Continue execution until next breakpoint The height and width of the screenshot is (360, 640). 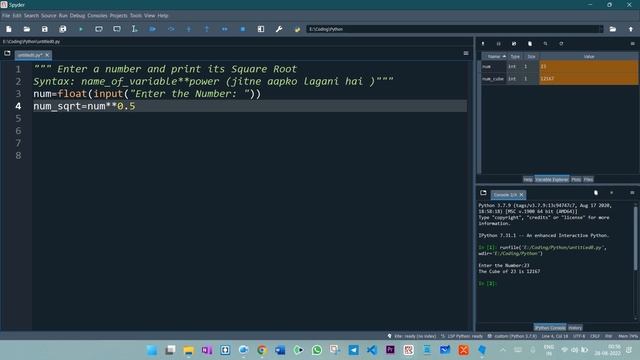(224, 29)
